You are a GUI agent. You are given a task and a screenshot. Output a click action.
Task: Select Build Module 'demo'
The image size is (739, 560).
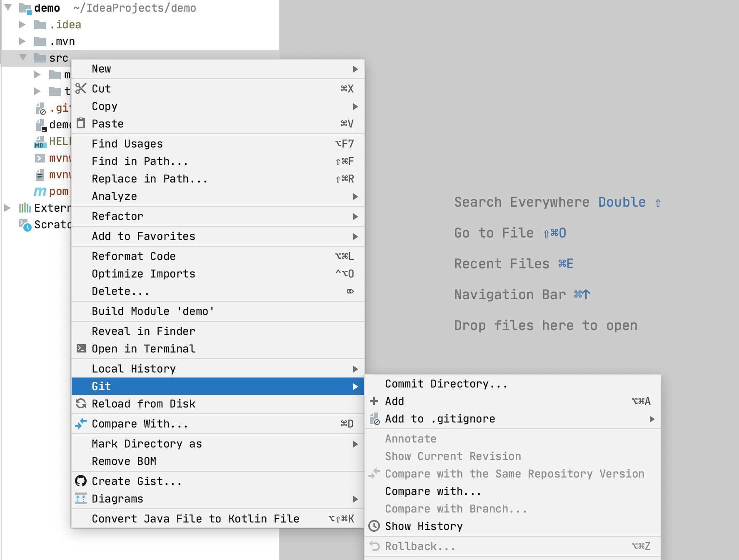pos(218,311)
